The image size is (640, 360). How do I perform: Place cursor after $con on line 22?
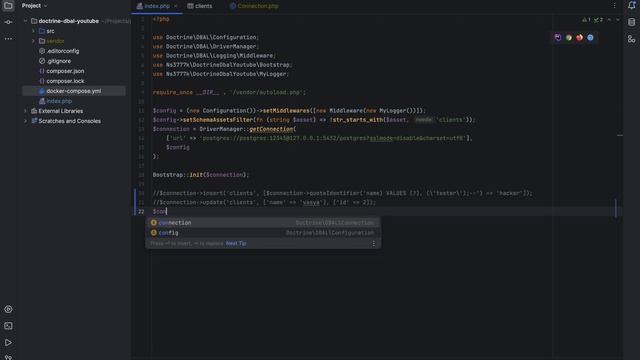[x=167, y=211]
